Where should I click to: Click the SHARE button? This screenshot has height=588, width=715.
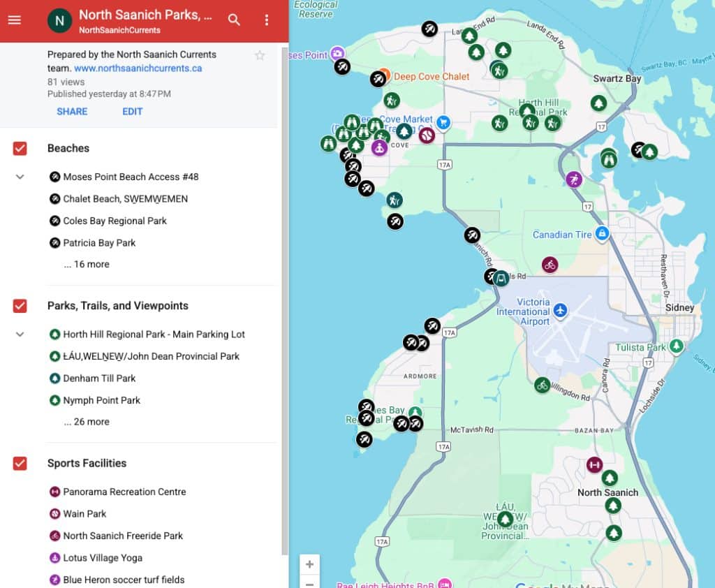click(72, 112)
